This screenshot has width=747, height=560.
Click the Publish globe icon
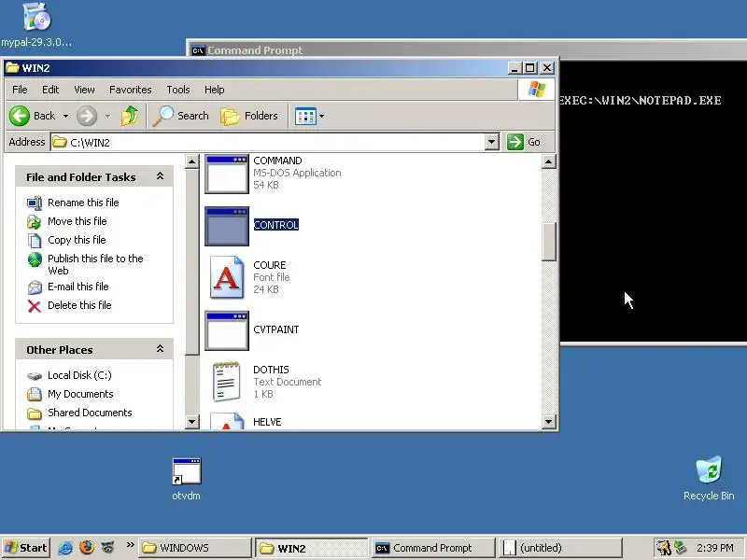click(35, 259)
